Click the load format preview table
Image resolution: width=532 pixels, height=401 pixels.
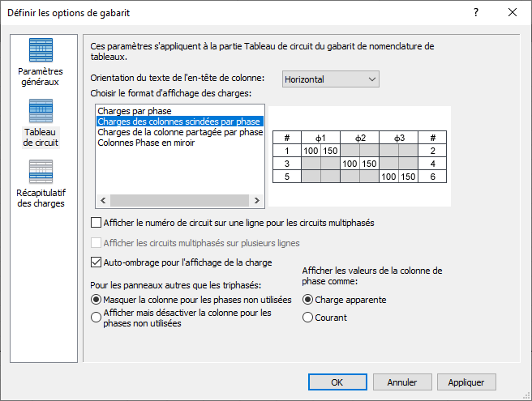click(x=360, y=157)
